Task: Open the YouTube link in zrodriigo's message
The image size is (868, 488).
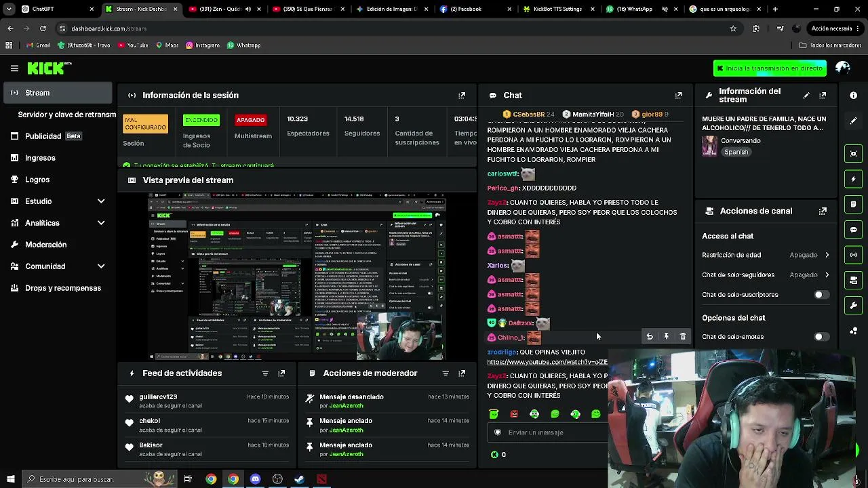Action: click(x=547, y=362)
